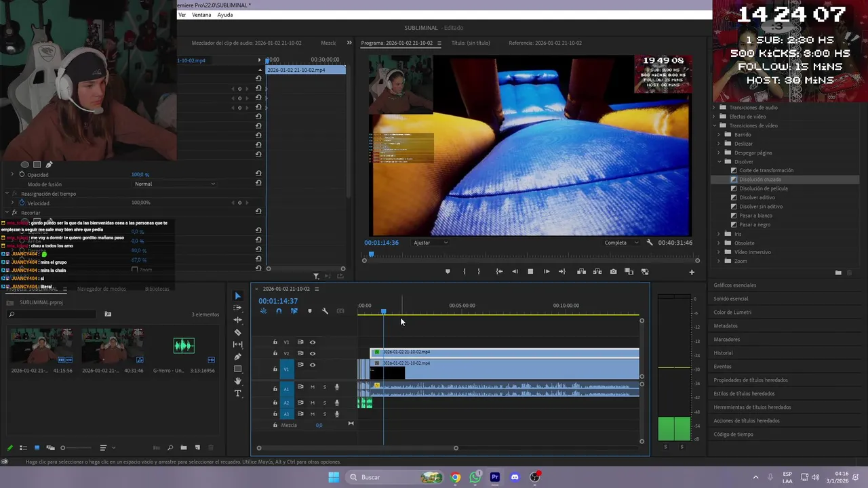The image size is (868, 488).
Task: Select the Ripple Edit tool
Action: pyautogui.click(x=237, y=320)
